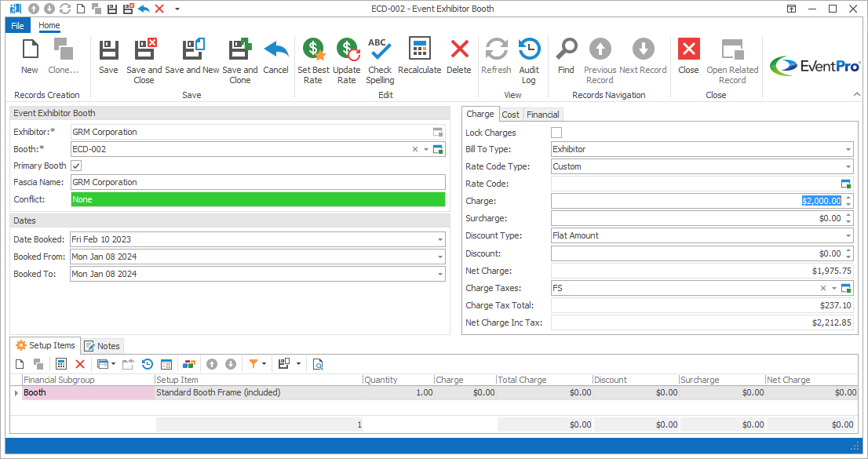The image size is (868, 459).
Task: Click the undo arrow in quick access toolbar
Action: point(144,9)
